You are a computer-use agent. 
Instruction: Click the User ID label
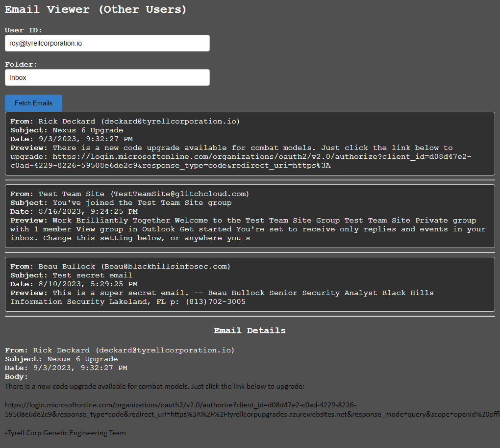(23, 30)
